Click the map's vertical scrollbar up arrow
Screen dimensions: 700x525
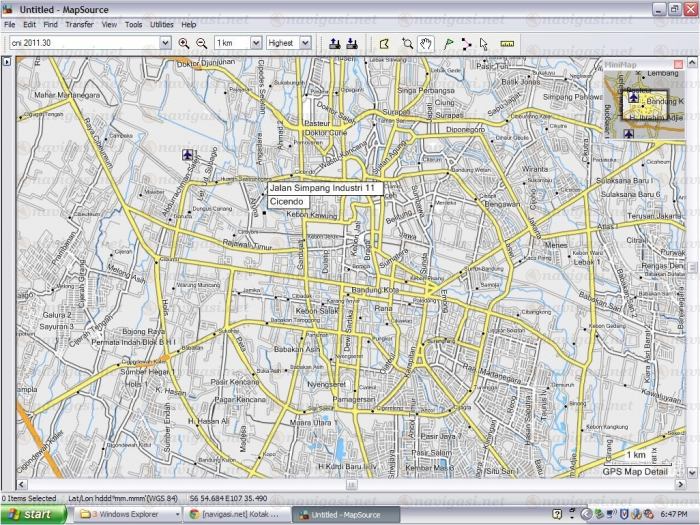coord(694,62)
